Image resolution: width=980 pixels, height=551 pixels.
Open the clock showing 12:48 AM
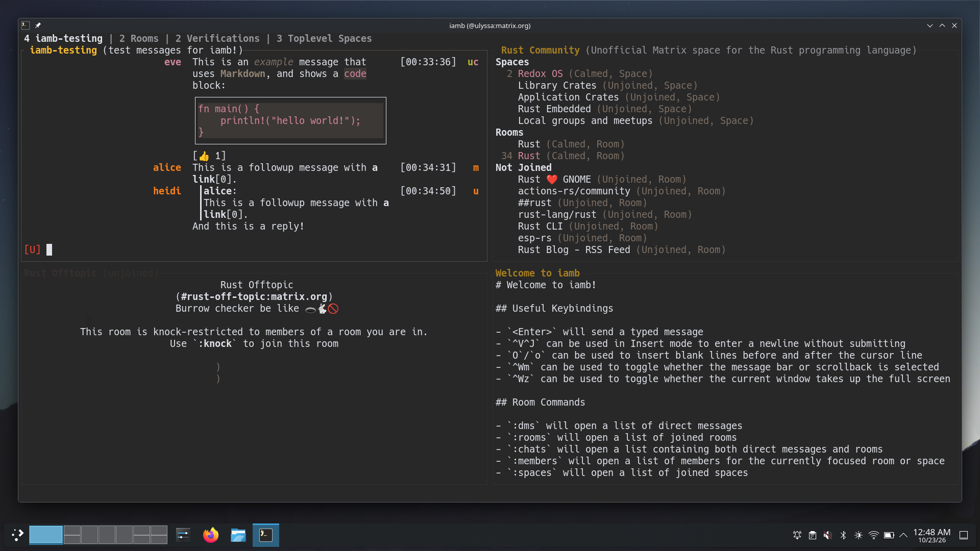click(x=932, y=535)
